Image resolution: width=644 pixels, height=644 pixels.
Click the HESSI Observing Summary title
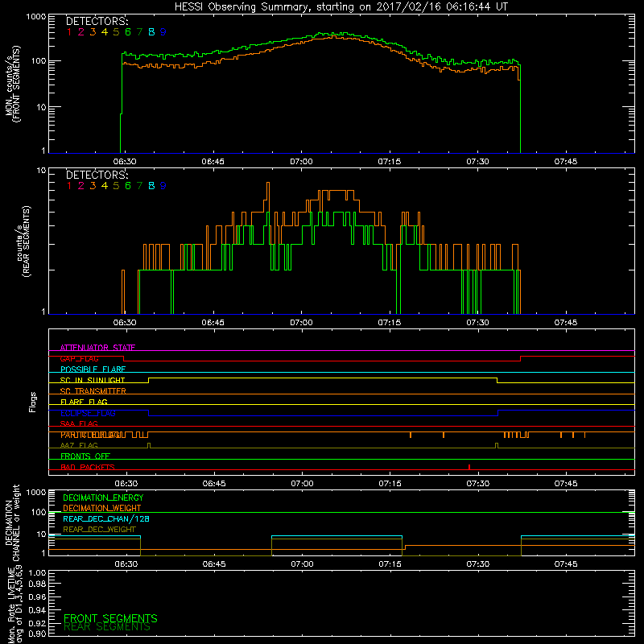click(x=341, y=6)
